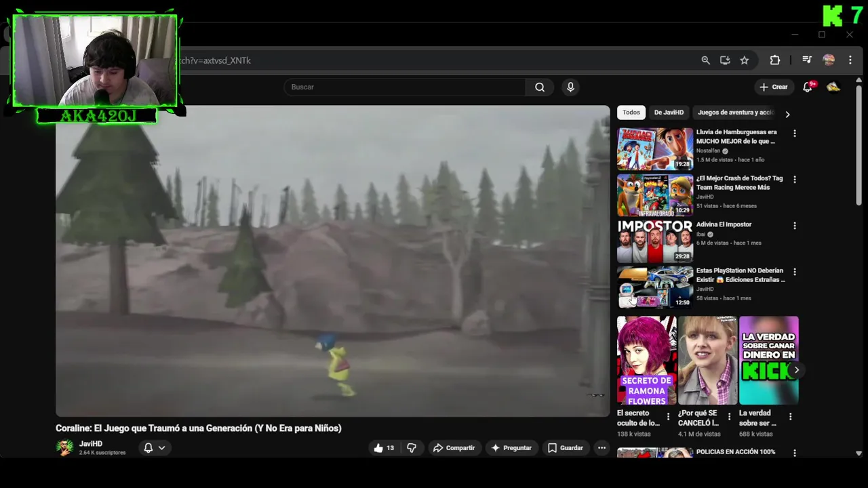Open ¿El Mejor Crash de Todos? title

[739, 183]
